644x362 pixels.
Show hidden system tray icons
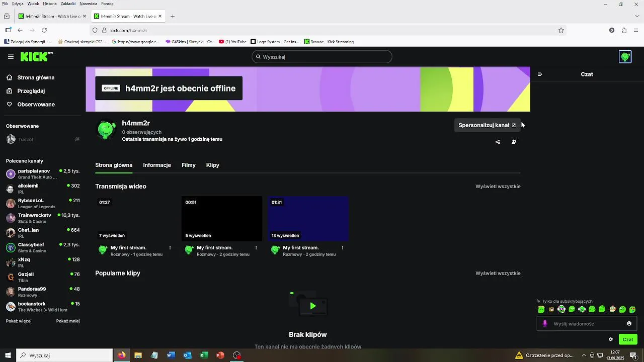584,355
